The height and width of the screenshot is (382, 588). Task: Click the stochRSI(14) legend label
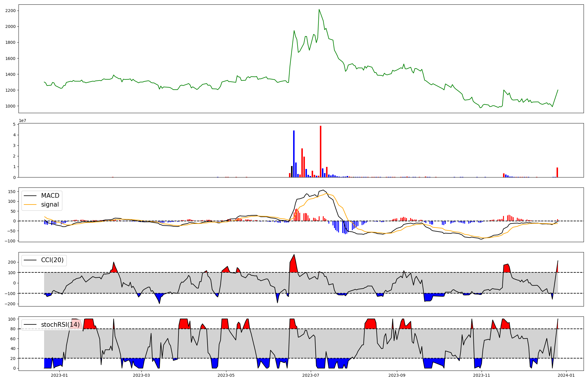coord(60,324)
